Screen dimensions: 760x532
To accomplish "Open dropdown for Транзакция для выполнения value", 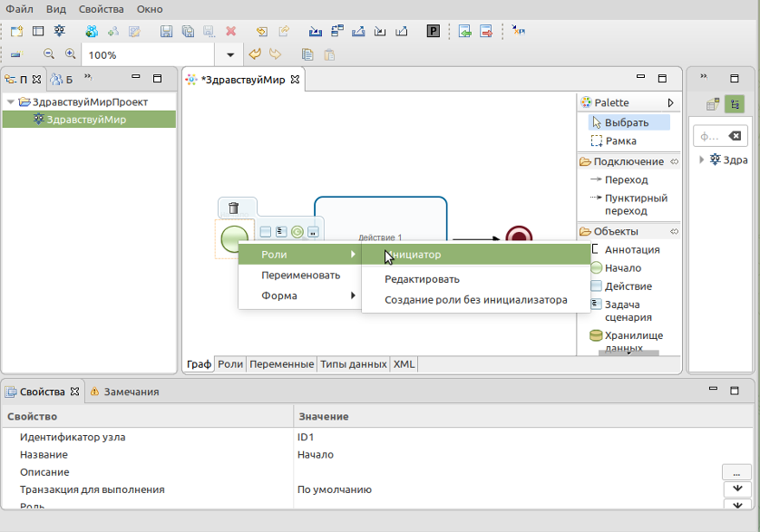I will (737, 488).
